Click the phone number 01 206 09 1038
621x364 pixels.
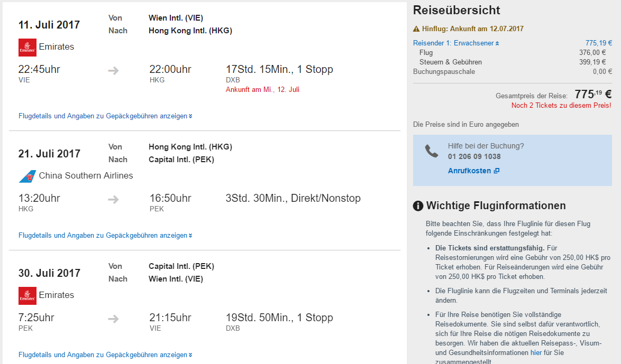click(474, 156)
